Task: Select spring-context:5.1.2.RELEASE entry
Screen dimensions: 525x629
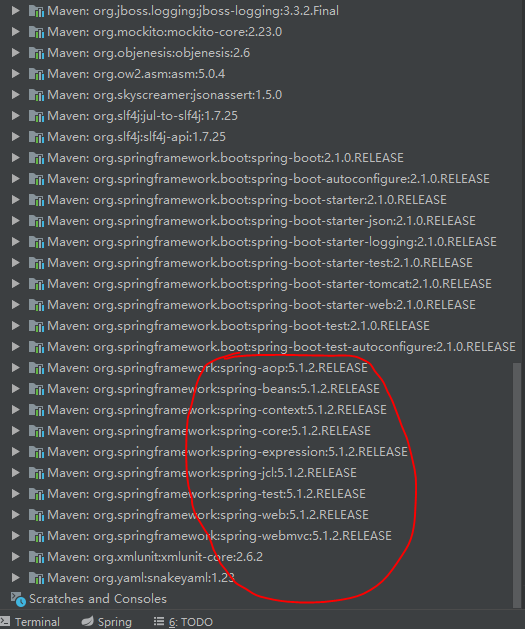Action: pyautogui.click(x=217, y=410)
